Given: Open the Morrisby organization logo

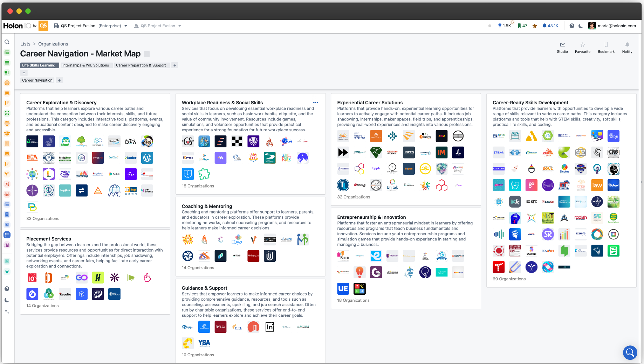Looking at the screenshot, I should point(82,174).
